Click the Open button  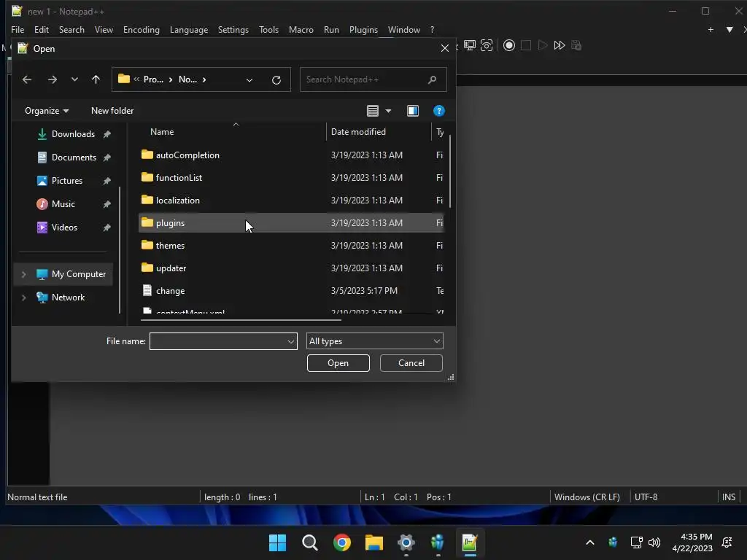click(x=338, y=363)
